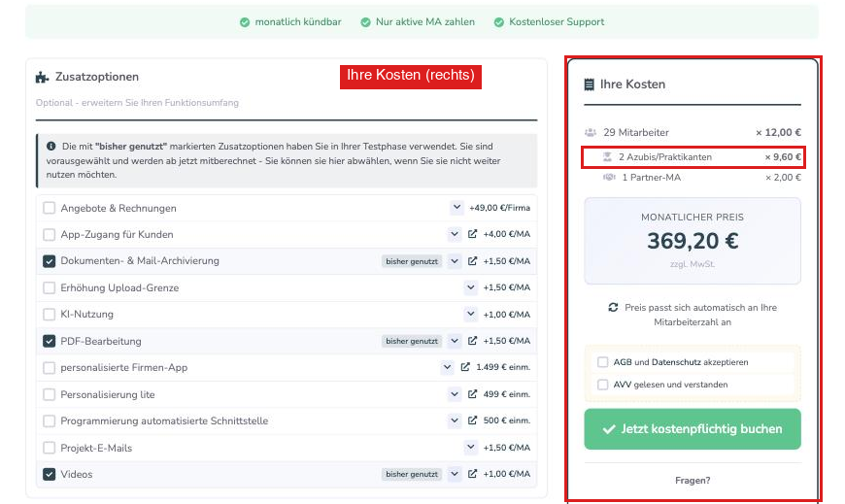845x504 pixels.
Task: Click the people icon beside 29 Mitarbeiter
Action: pos(591,133)
